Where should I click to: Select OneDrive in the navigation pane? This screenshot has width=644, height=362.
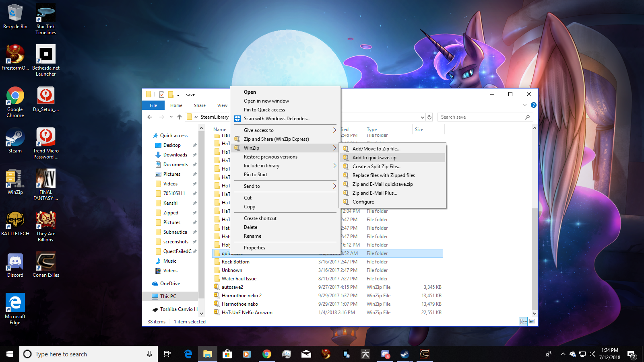tap(170, 284)
